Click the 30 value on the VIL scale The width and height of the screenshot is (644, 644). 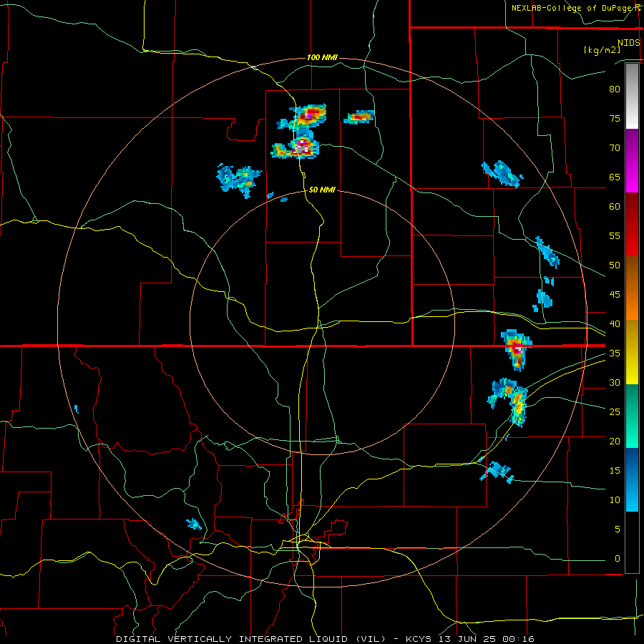615,383
